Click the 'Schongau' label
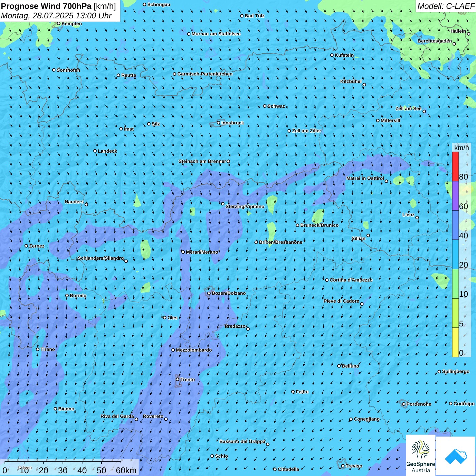The height and width of the screenshot is (476, 476). [x=158, y=4]
